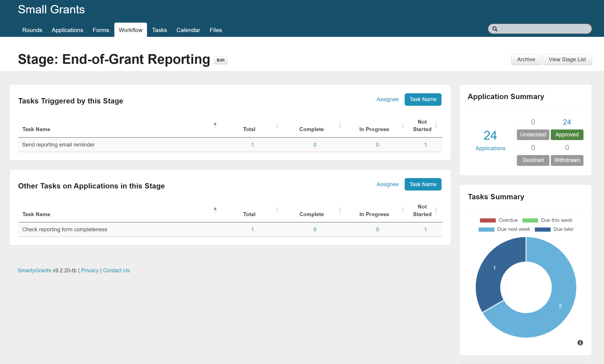Viewport: 604px width, 364px height.
Task: Click View Stage List button
Action: tap(567, 60)
